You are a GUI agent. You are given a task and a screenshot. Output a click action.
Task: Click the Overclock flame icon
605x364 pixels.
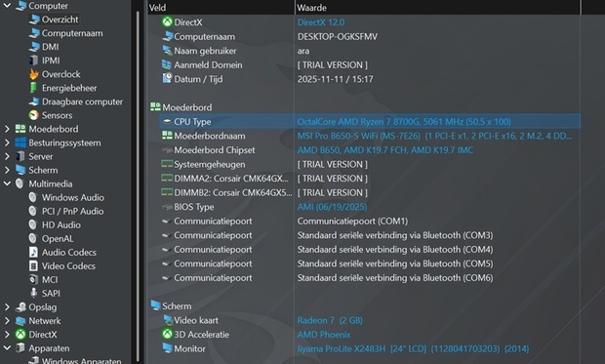[34, 74]
